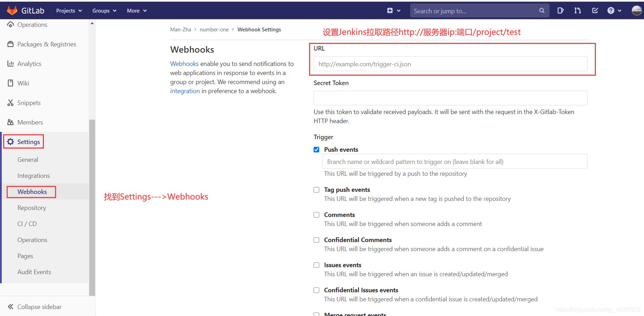The image size is (644, 316).
Task: Click the sidebar scroll-up arrow
Action: 92,23
